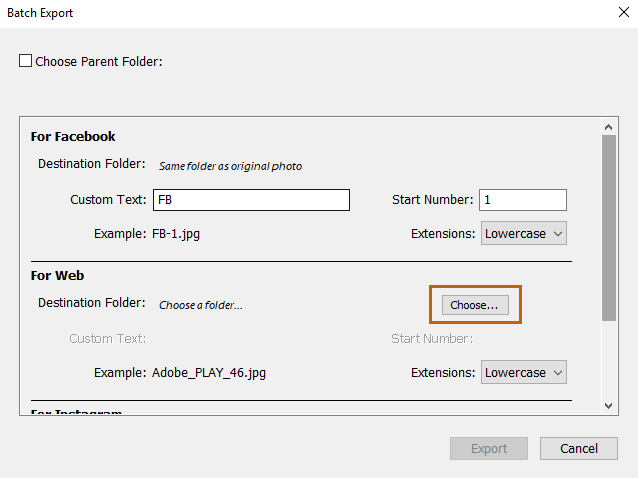Click the Cancel button

[x=578, y=449]
